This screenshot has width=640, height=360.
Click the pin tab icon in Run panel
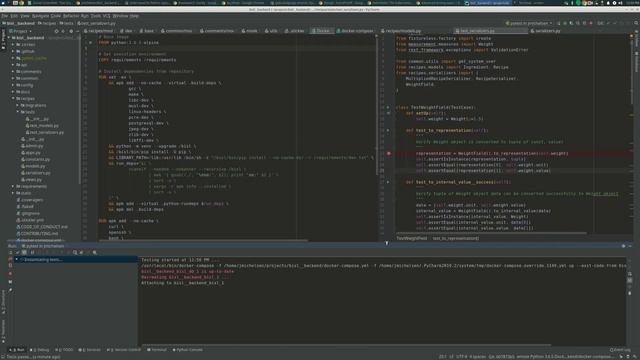[x=10, y=290]
